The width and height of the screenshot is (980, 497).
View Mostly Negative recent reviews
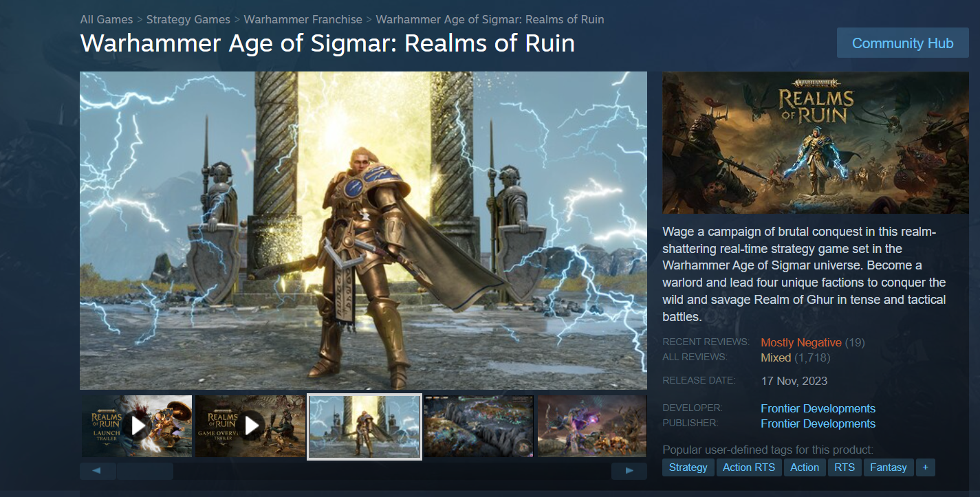pos(801,342)
